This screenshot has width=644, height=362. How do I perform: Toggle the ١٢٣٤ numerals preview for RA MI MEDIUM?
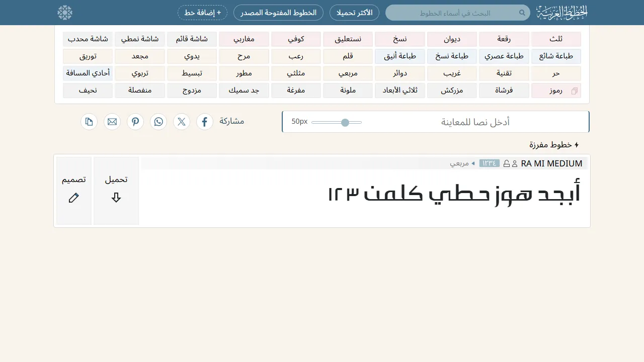[489, 163]
